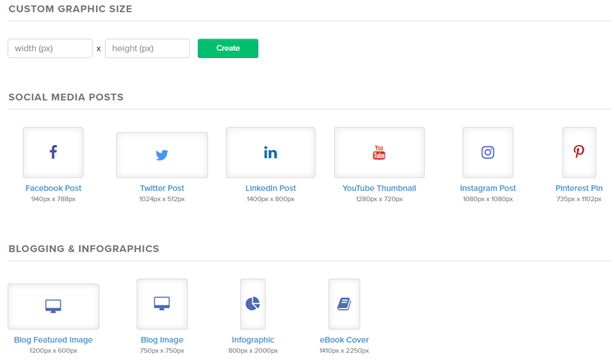Click the Blogging & Infographics heading
The image size is (614, 361).
(84, 249)
